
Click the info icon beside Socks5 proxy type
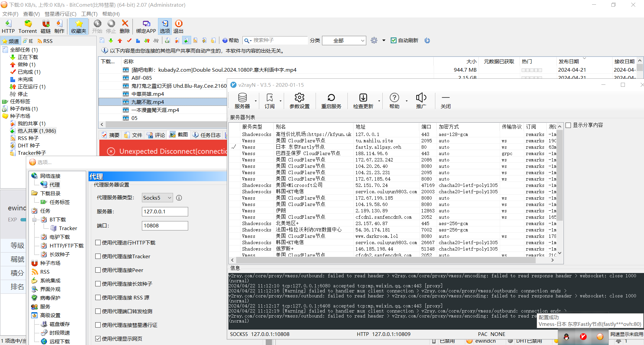click(x=179, y=198)
